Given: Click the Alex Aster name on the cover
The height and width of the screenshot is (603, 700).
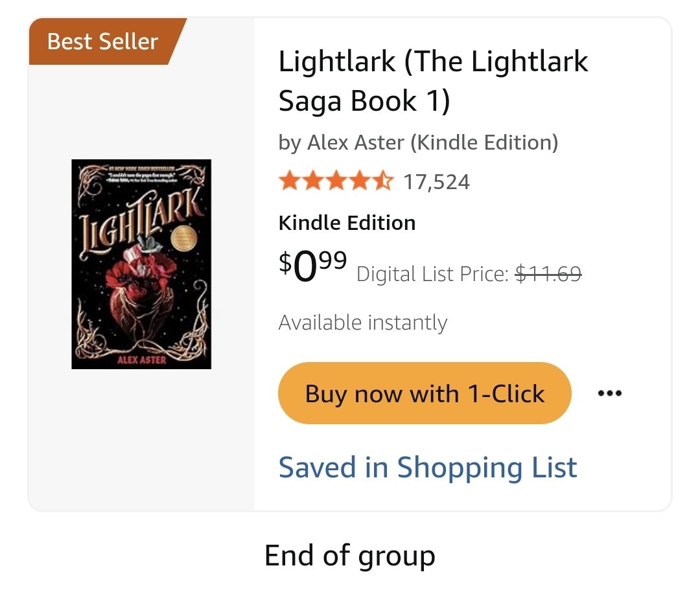Looking at the screenshot, I should 141,360.
